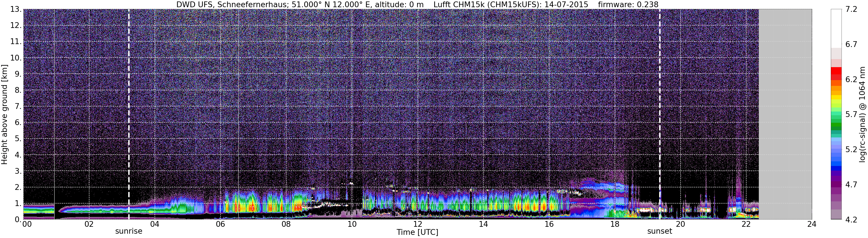Click the height axis tick "5."
Screen dimensions: 868x238
pos(18,139)
